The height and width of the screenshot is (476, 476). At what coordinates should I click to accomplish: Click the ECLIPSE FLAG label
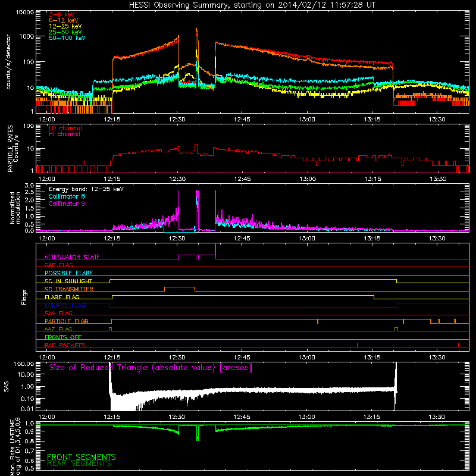tap(65, 305)
